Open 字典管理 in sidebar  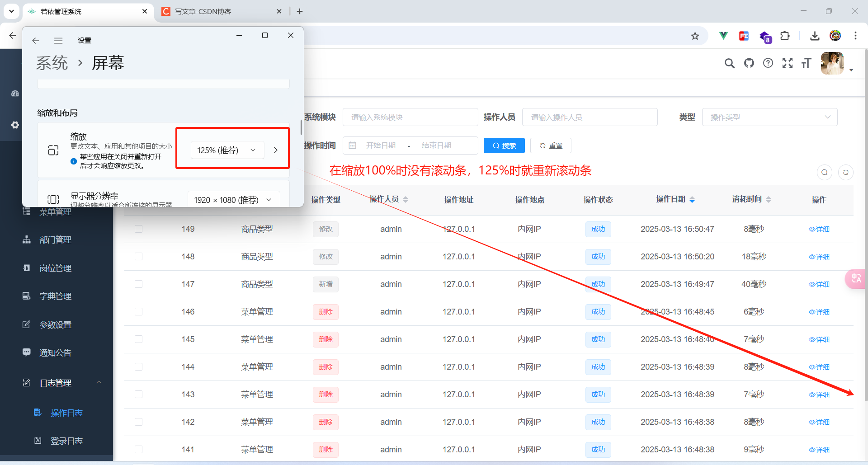click(57, 296)
